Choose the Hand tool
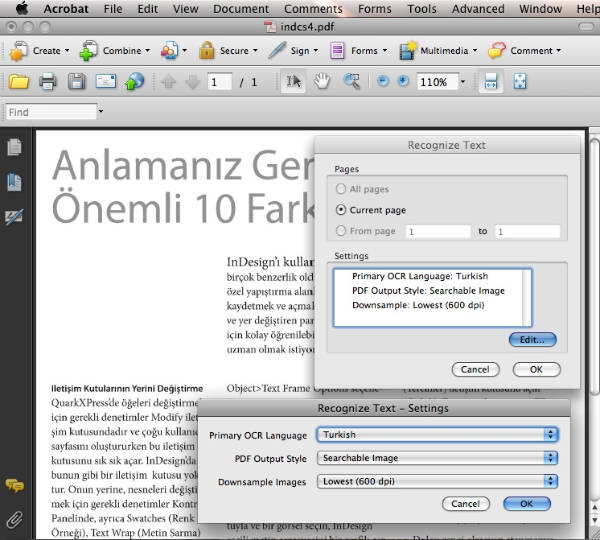 [x=322, y=82]
